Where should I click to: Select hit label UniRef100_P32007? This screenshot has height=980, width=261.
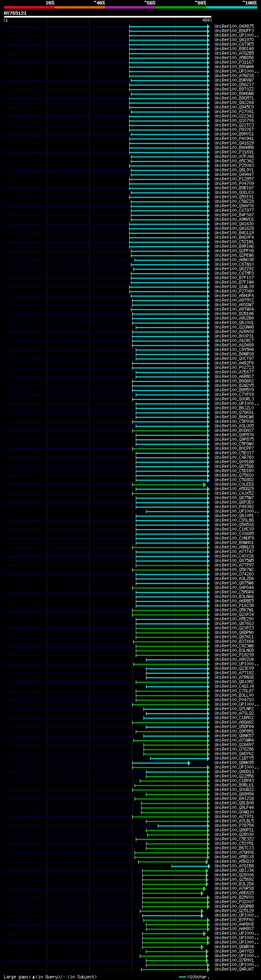pos(234,902)
